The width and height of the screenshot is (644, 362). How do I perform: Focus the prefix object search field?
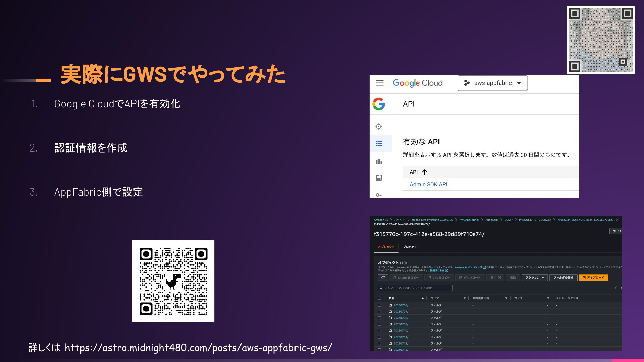415,288
